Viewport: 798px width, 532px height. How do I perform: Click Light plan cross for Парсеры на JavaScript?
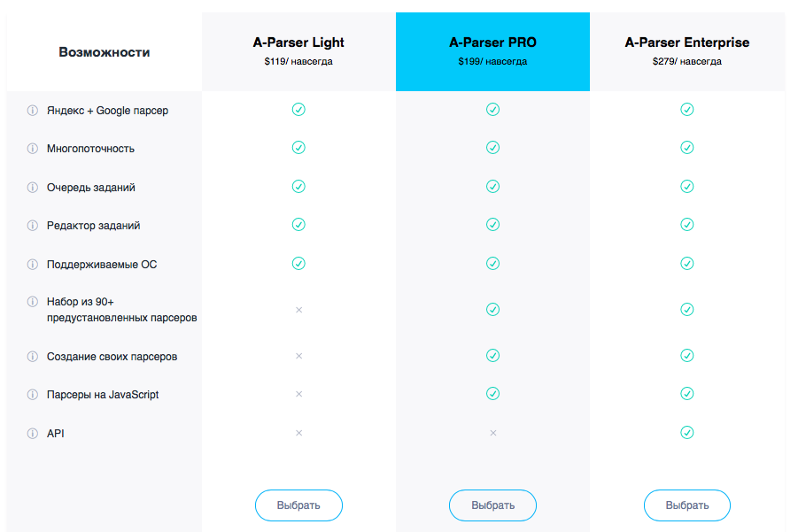pos(298,394)
